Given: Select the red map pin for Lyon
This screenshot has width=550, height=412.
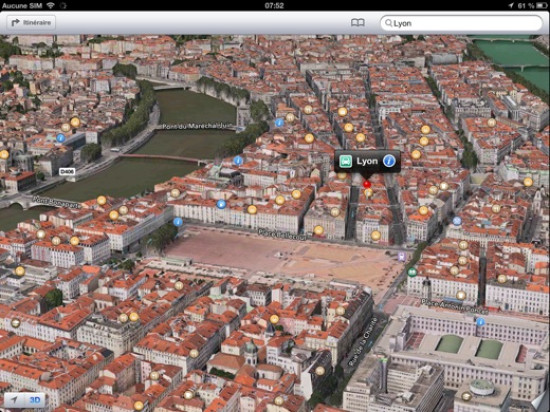Looking at the screenshot, I should pyautogui.click(x=367, y=184).
